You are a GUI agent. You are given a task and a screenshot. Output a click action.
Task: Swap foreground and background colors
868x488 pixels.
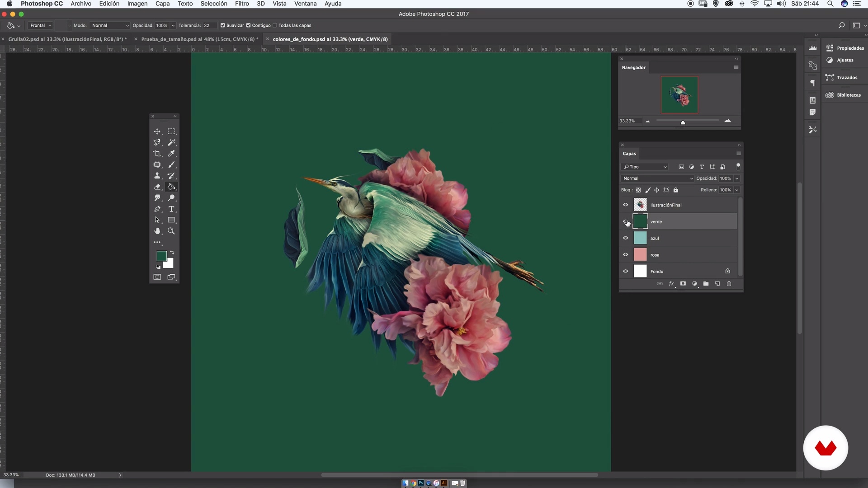point(172,253)
